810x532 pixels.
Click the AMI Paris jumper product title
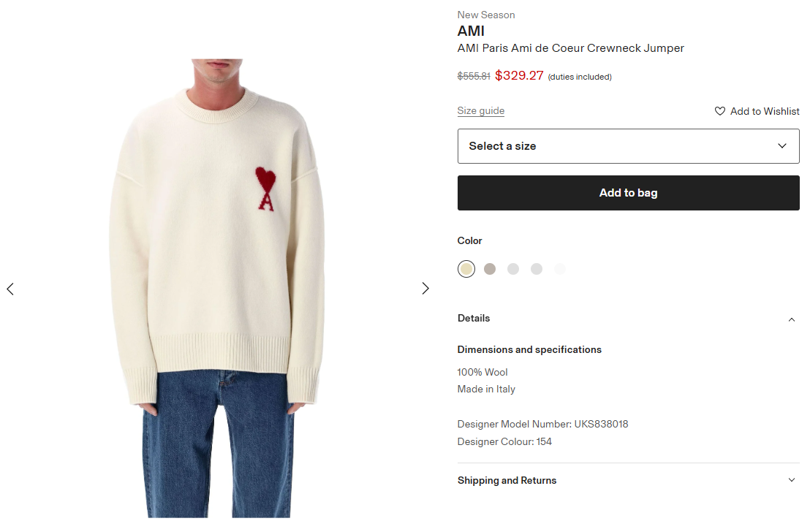tap(570, 48)
